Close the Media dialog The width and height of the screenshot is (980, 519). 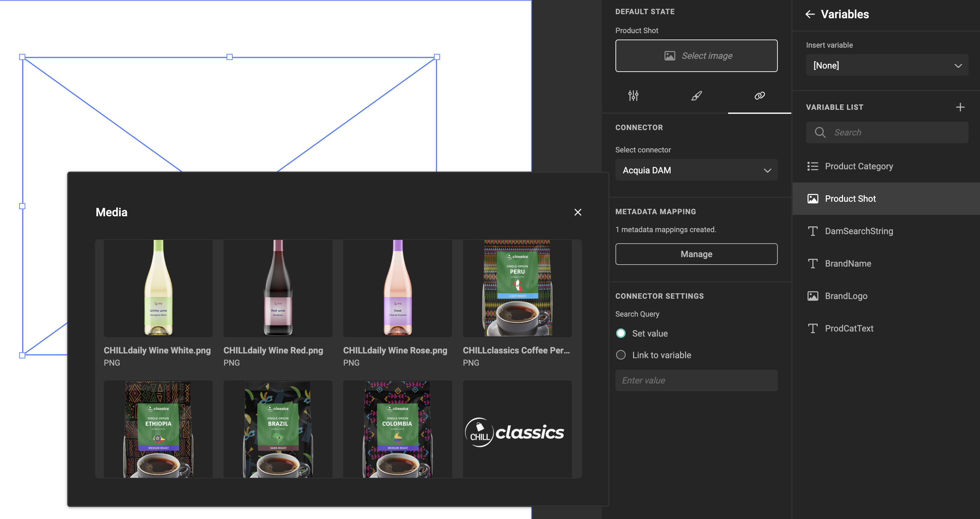[578, 212]
